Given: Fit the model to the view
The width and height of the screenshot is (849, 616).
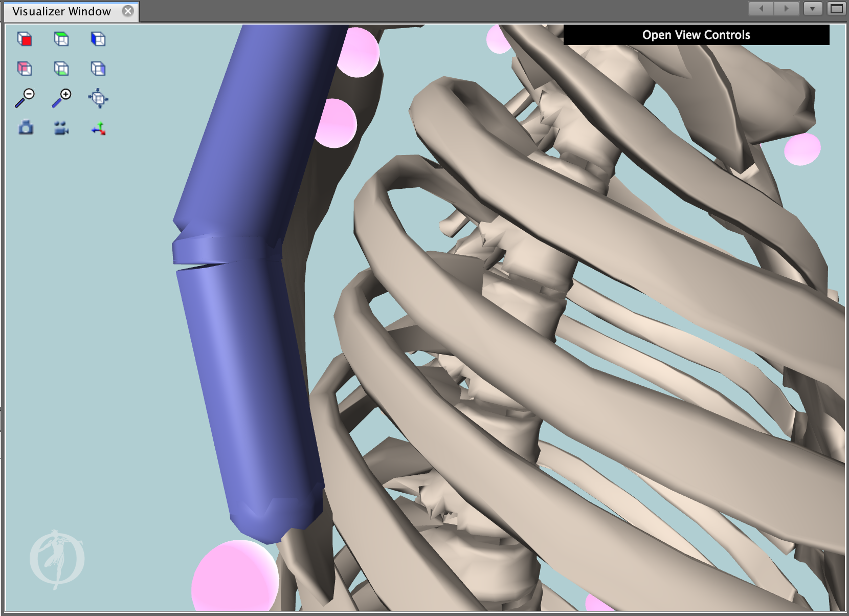Looking at the screenshot, I should tap(98, 98).
